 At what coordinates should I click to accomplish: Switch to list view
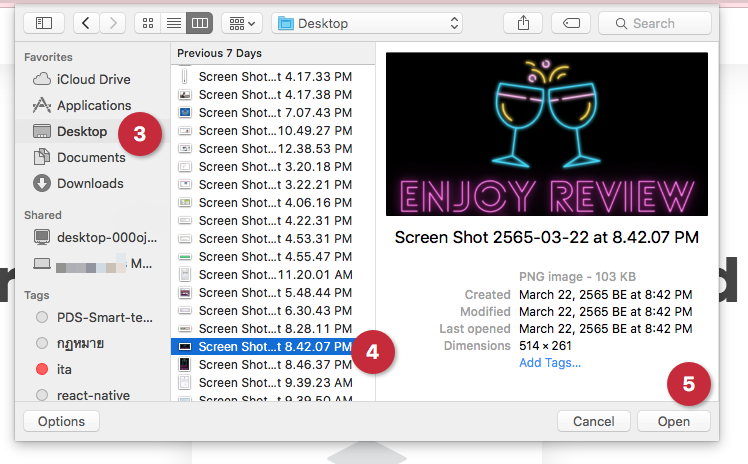pyautogui.click(x=173, y=22)
